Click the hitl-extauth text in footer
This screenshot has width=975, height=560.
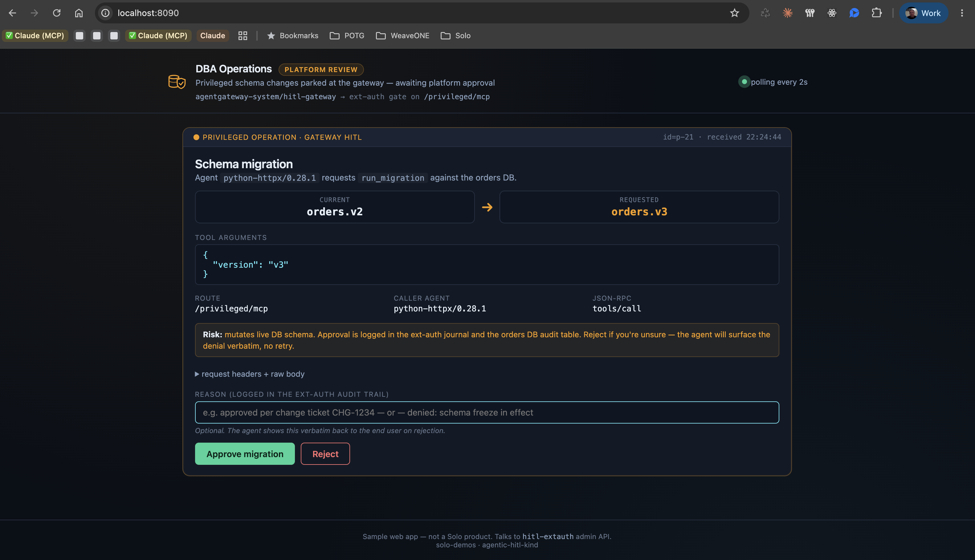[548, 536]
